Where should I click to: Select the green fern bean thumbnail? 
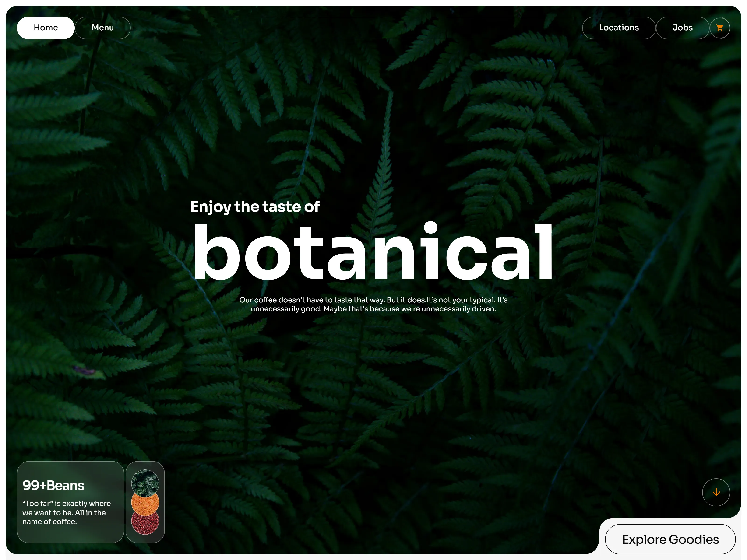(x=145, y=483)
